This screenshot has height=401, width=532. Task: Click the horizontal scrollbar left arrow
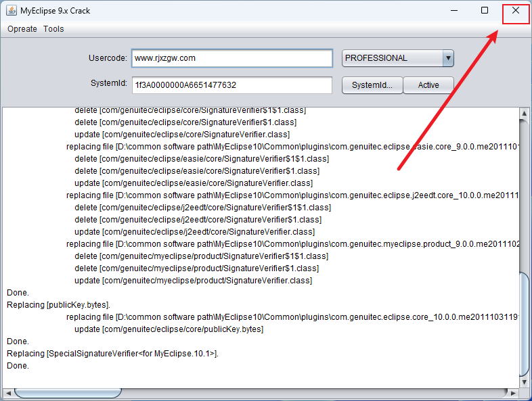pyautogui.click(x=8, y=393)
